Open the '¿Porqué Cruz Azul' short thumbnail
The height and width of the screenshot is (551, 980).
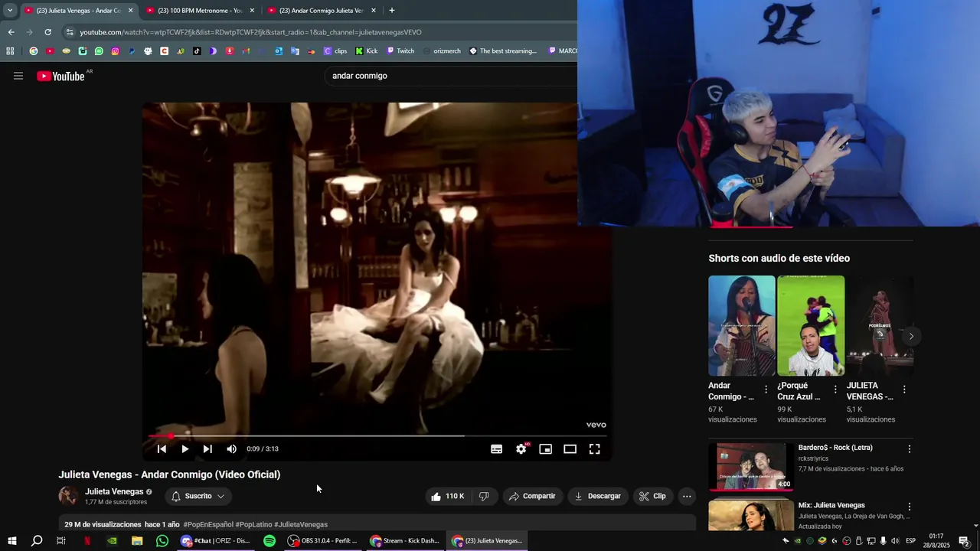click(811, 326)
